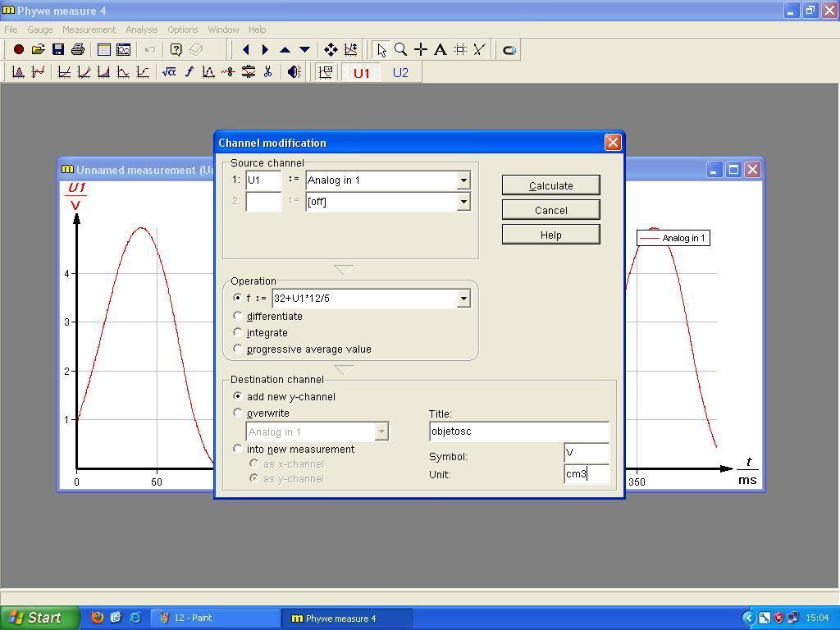
Task: Click the 'Analog in 1' legend entry
Action: click(x=673, y=238)
